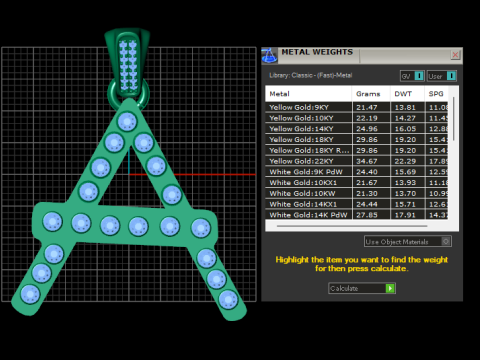Select the Yellow Gold:9KY row
The width and height of the screenshot is (480, 360).
357,107
